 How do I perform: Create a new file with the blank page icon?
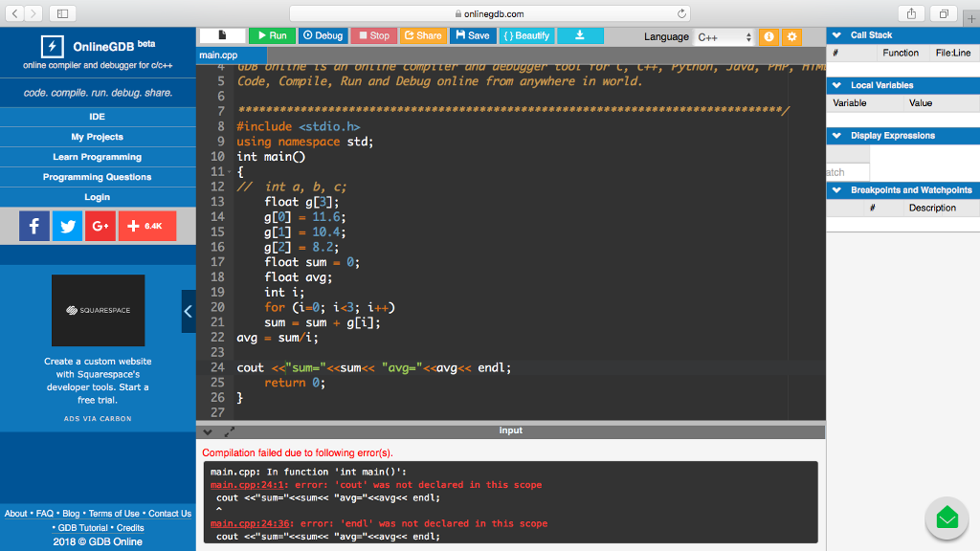pyautogui.click(x=222, y=35)
